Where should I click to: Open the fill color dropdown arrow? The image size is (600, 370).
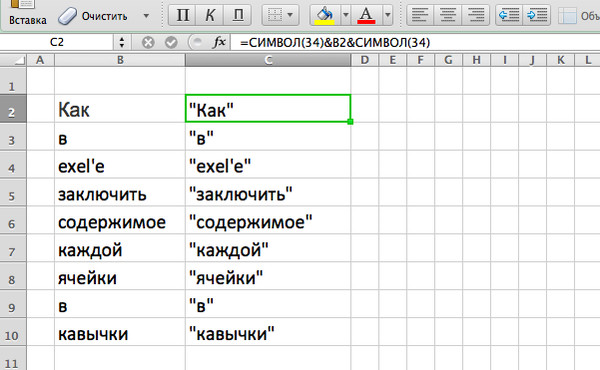pyautogui.click(x=346, y=15)
